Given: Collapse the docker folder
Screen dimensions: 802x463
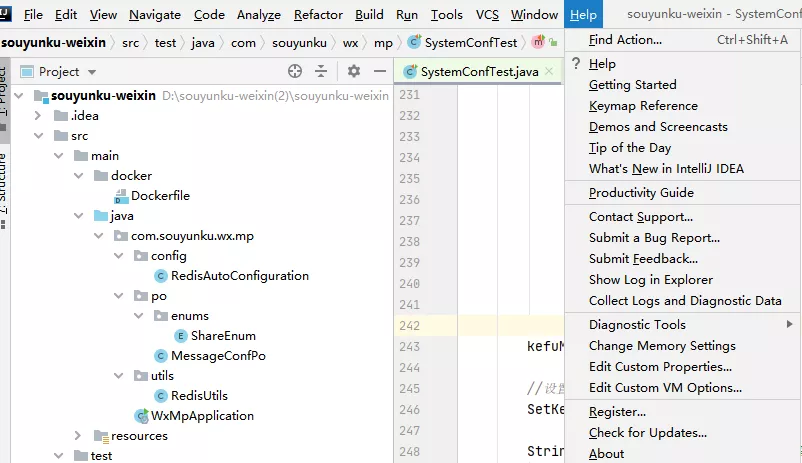Looking at the screenshot, I should click(x=79, y=175).
